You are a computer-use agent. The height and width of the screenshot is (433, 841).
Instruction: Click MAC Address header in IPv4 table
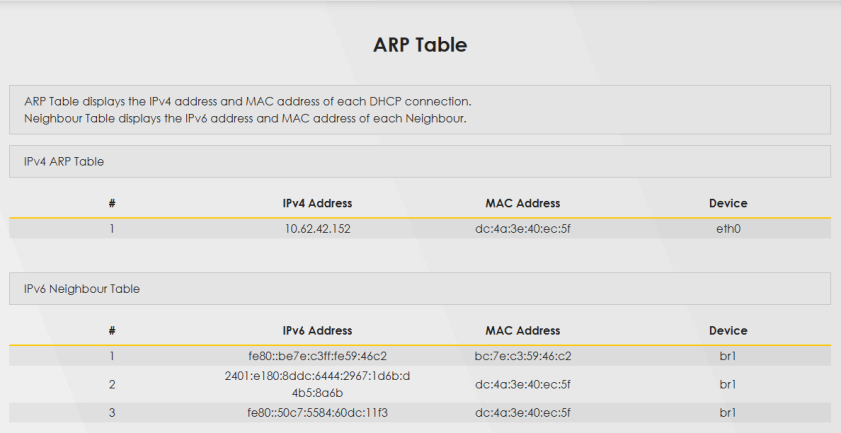pos(522,203)
